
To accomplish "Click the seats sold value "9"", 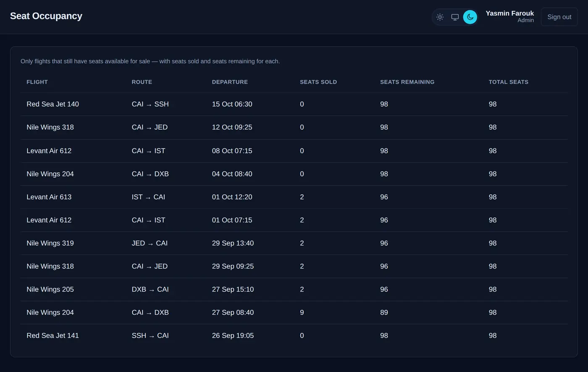I will (302, 312).
